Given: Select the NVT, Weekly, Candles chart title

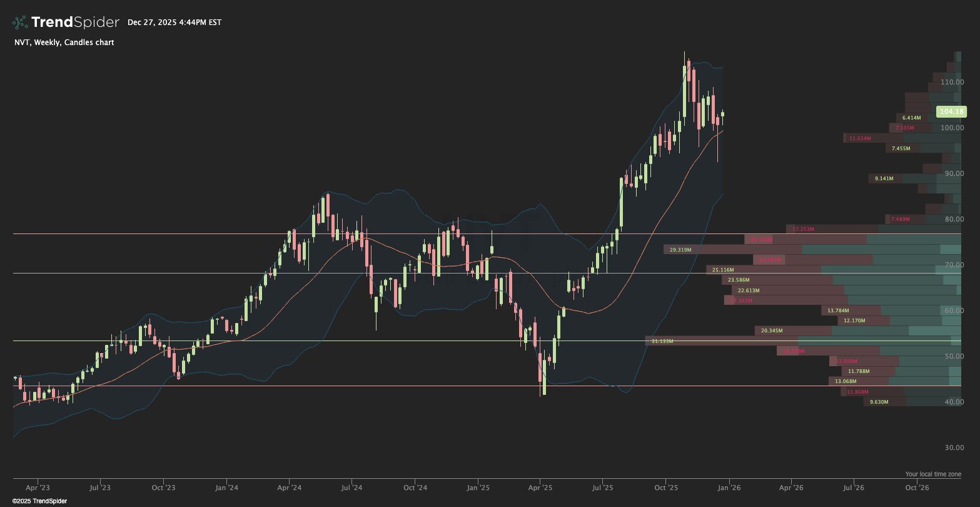Looking at the screenshot, I should coord(63,43).
